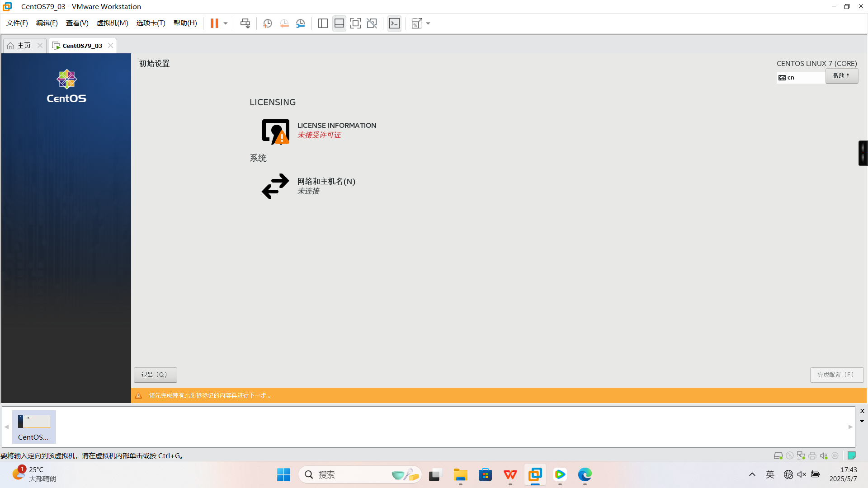
Task: Open File Explorer from the taskbar
Action: click(460, 474)
